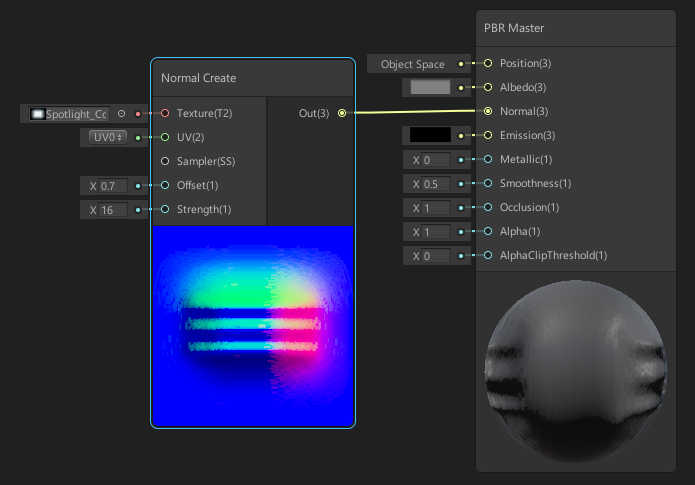Click the UV(2) input port
Viewport: 695px width, 485px height.
(165, 137)
